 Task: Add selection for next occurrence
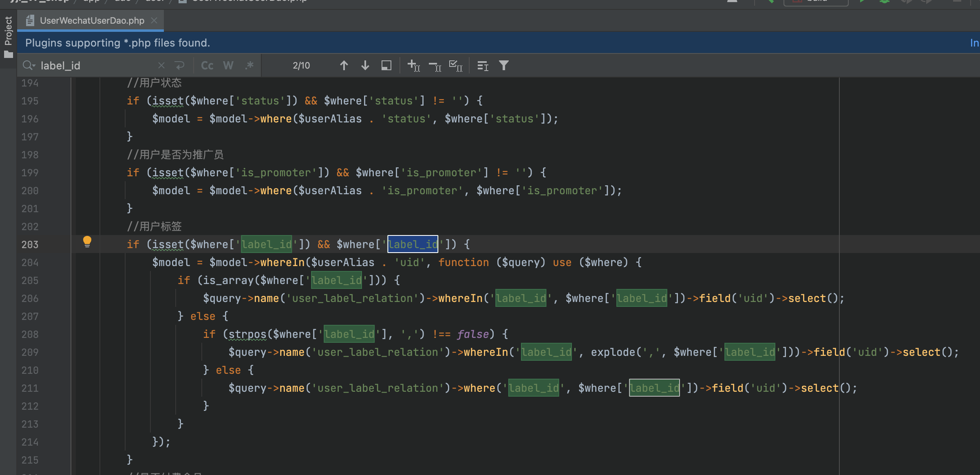coord(414,65)
